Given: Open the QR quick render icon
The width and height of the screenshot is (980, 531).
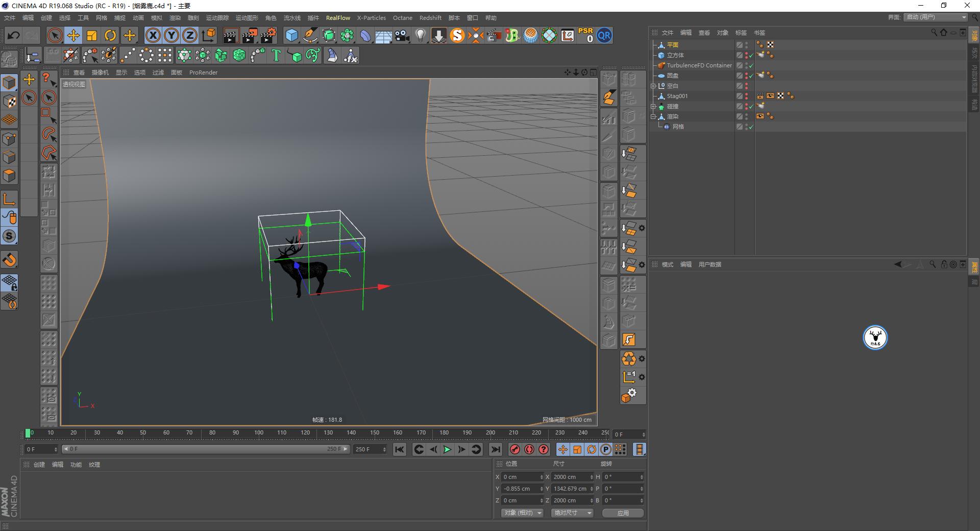Looking at the screenshot, I should pyautogui.click(x=604, y=35).
